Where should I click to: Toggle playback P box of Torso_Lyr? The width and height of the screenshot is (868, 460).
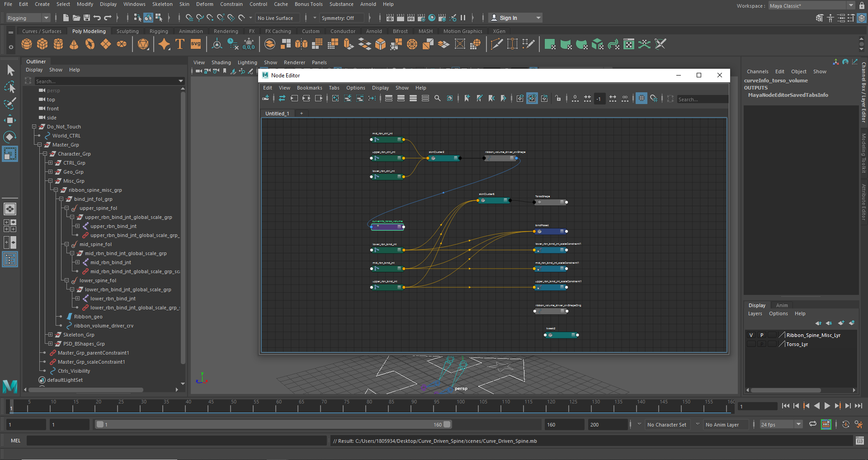tap(762, 344)
